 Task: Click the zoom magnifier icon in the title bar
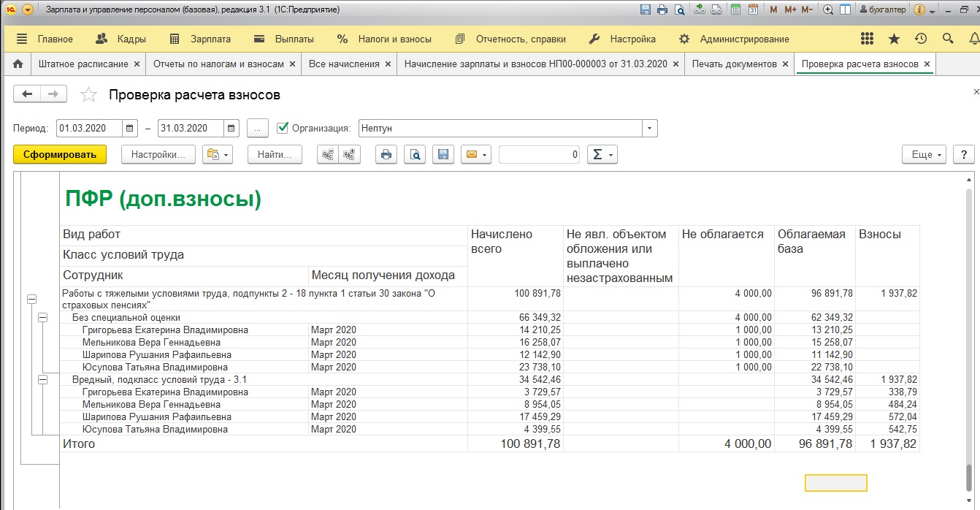click(x=828, y=9)
